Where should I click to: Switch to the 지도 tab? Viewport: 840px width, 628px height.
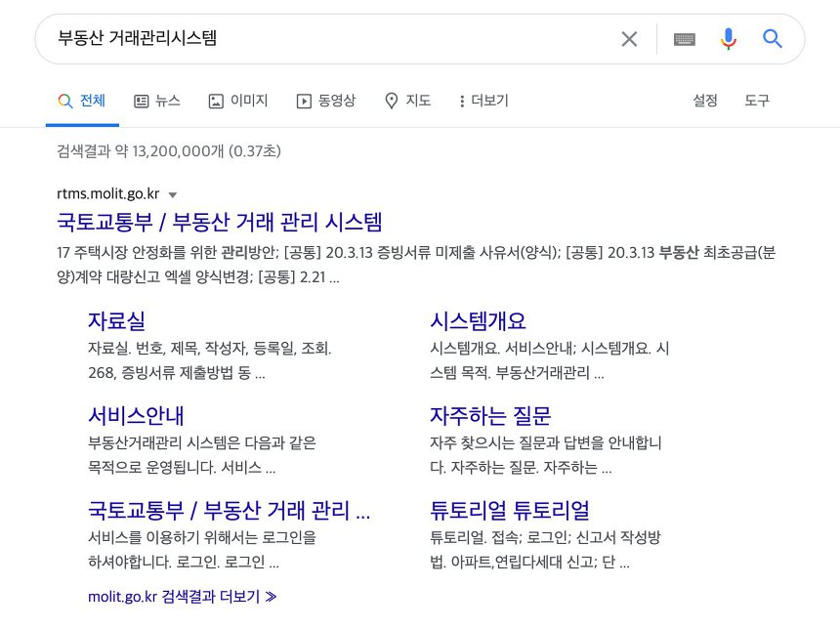click(407, 101)
